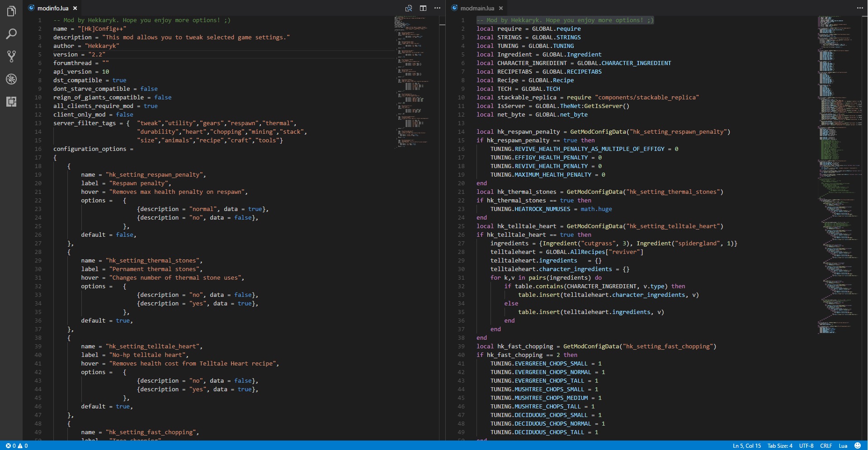Open the Extensions view in activity bar
The width and height of the screenshot is (868, 450).
click(11, 102)
